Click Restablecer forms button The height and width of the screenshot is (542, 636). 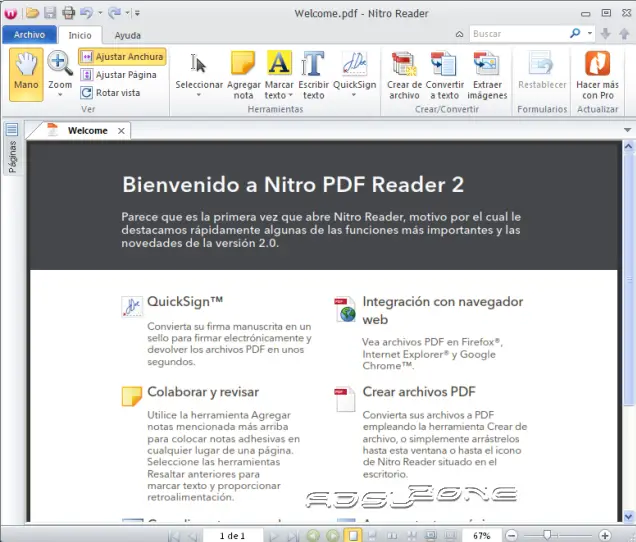click(542, 70)
